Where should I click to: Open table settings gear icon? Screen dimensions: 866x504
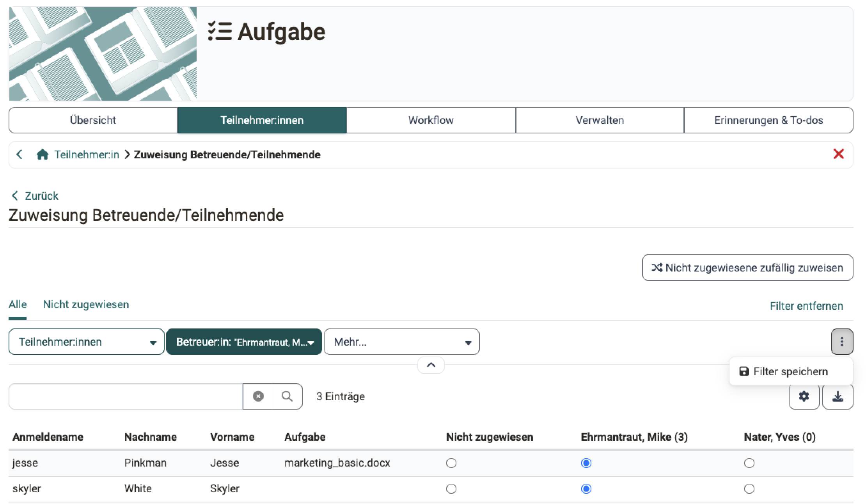(x=804, y=396)
